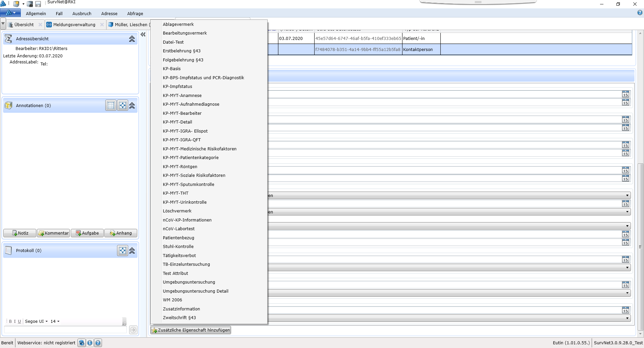644x348 pixels.
Task: Toggle bold formatting in protocol editor
Action: pyautogui.click(x=10, y=321)
